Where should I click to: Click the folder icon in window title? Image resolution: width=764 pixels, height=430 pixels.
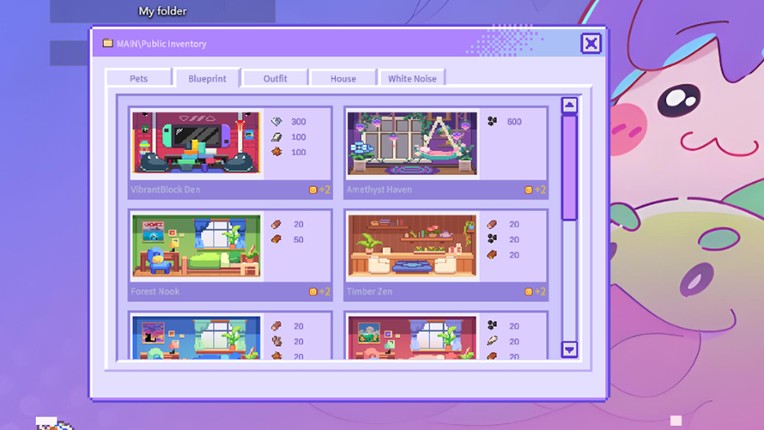[x=108, y=43]
